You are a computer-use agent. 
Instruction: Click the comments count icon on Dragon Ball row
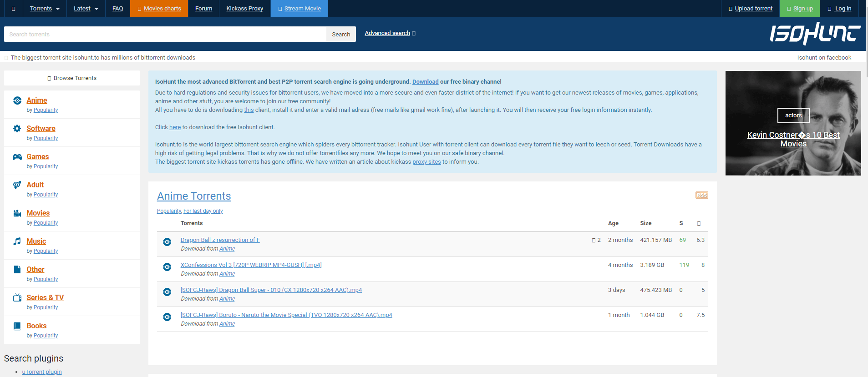tap(594, 240)
